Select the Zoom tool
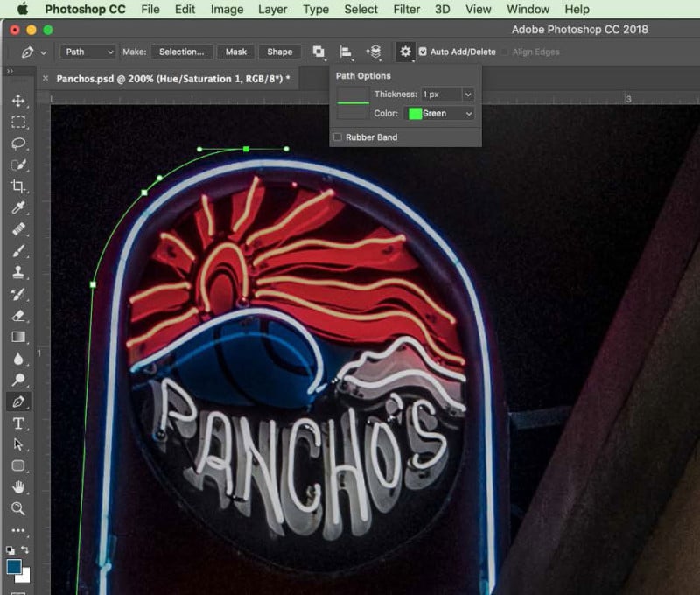The width and height of the screenshot is (700, 595). pyautogui.click(x=18, y=509)
